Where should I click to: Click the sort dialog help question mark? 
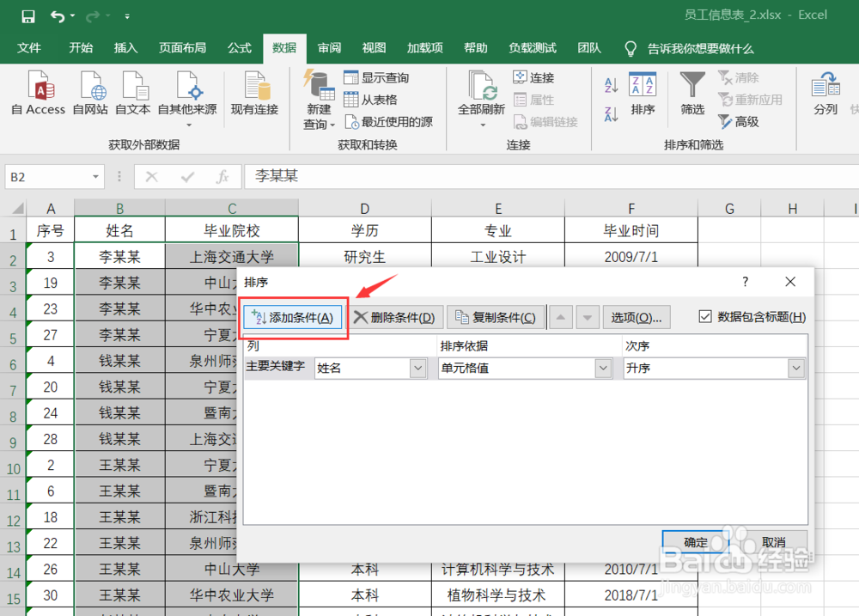[745, 282]
